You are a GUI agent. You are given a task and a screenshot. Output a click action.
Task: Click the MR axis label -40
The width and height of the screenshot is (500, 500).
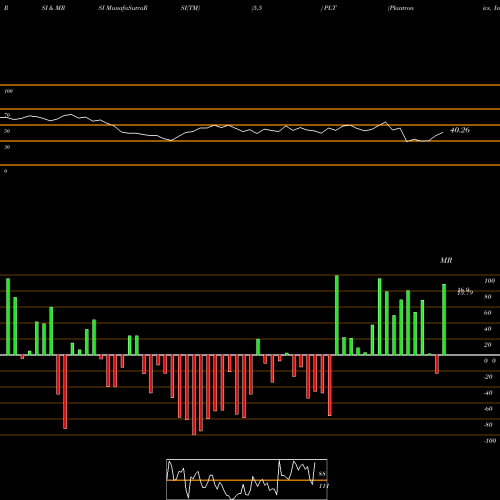click(488, 393)
